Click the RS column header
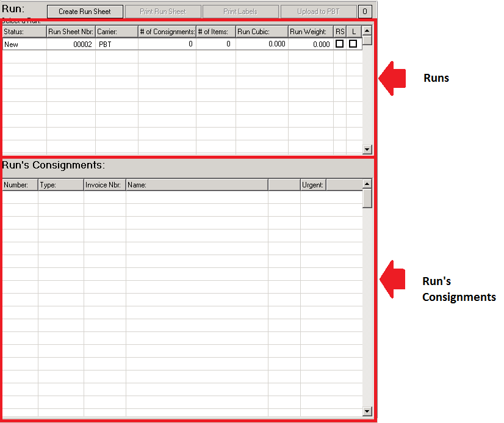Viewport: 504px width, 423px height. (340, 32)
